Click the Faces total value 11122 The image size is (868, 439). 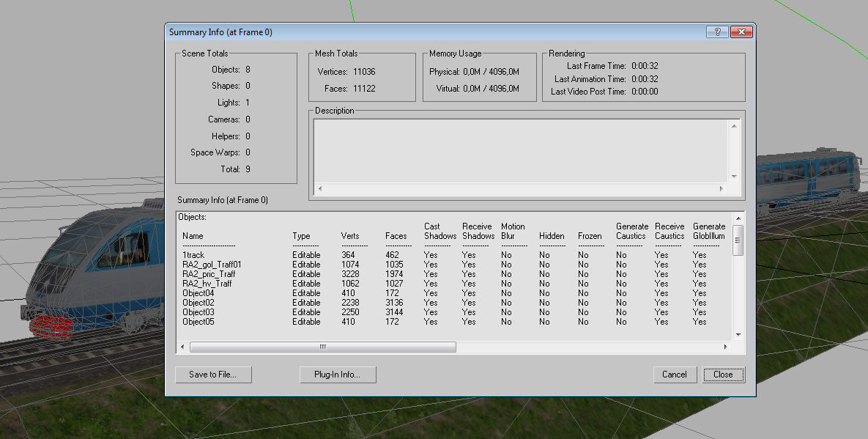coord(364,89)
